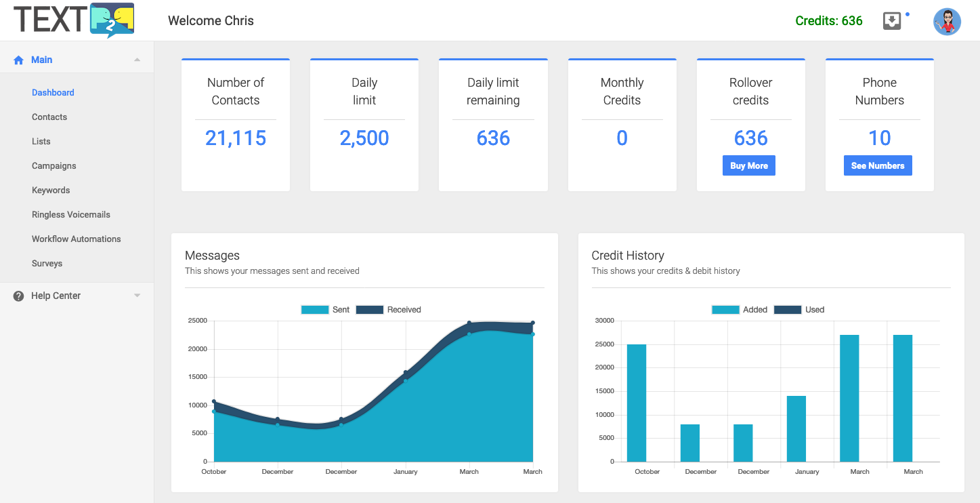The height and width of the screenshot is (503, 980).
Task: Click the Credits: 636 indicator
Action: coord(829,21)
